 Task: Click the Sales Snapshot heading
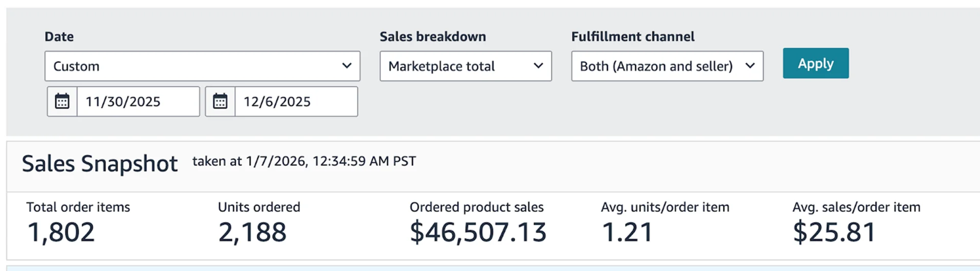[x=100, y=164]
